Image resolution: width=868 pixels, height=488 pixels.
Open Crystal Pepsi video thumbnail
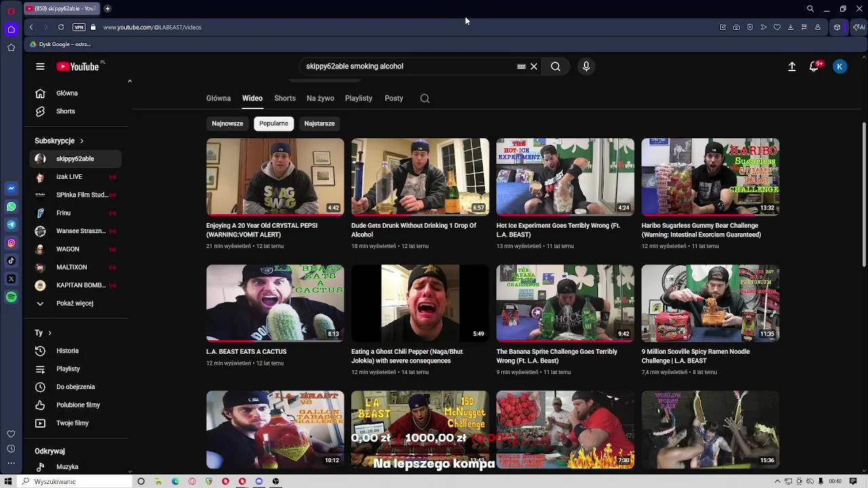coord(275,177)
